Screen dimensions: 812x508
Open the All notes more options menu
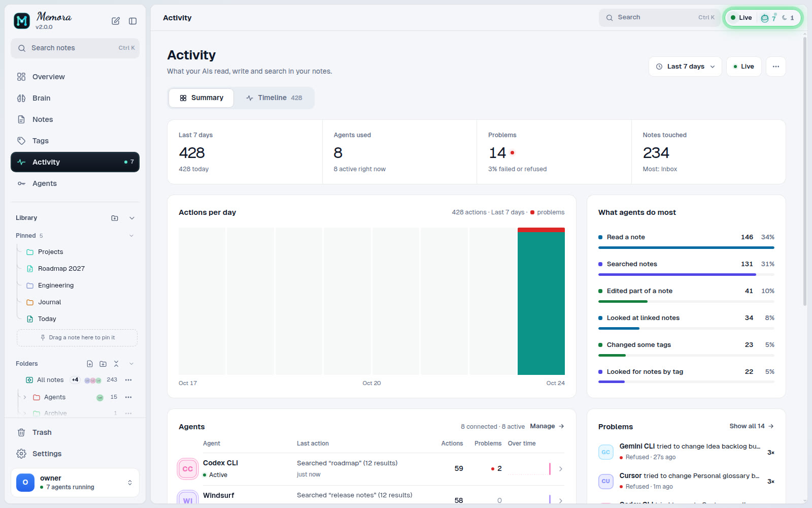click(128, 380)
